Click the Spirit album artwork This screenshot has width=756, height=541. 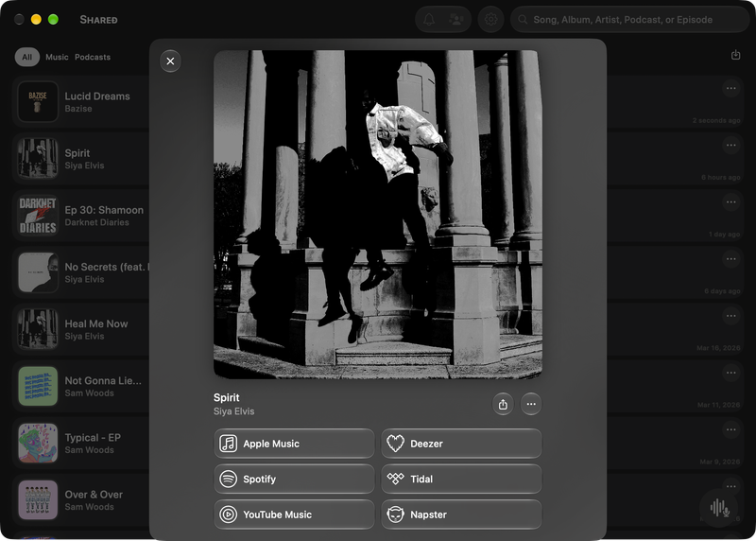(377, 215)
